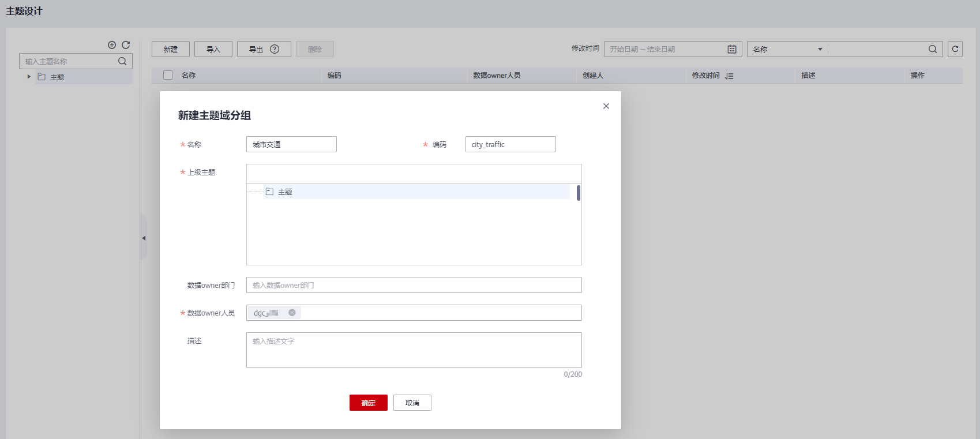This screenshot has width=980, height=439.
Task: Focus the 描述 description text area
Action: [x=414, y=350]
